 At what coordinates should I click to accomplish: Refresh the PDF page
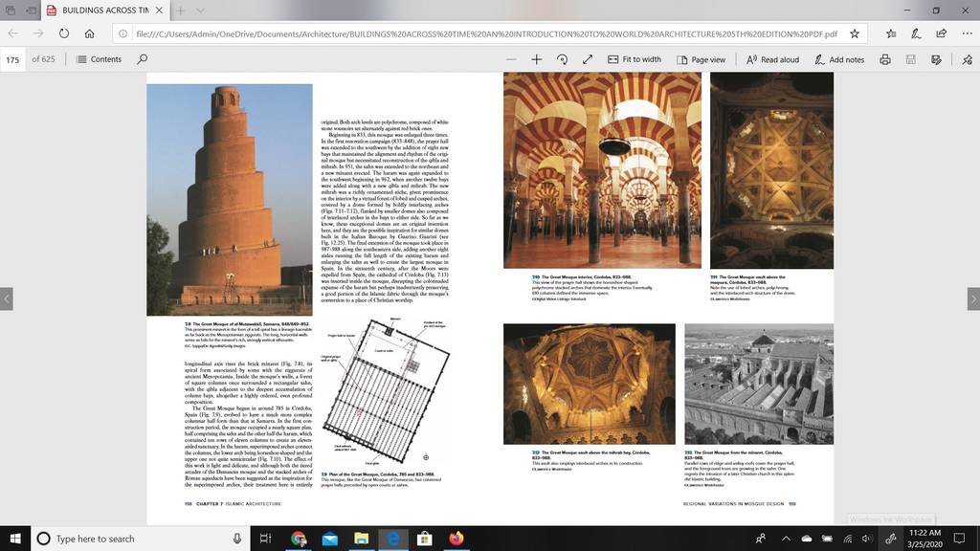(x=64, y=33)
